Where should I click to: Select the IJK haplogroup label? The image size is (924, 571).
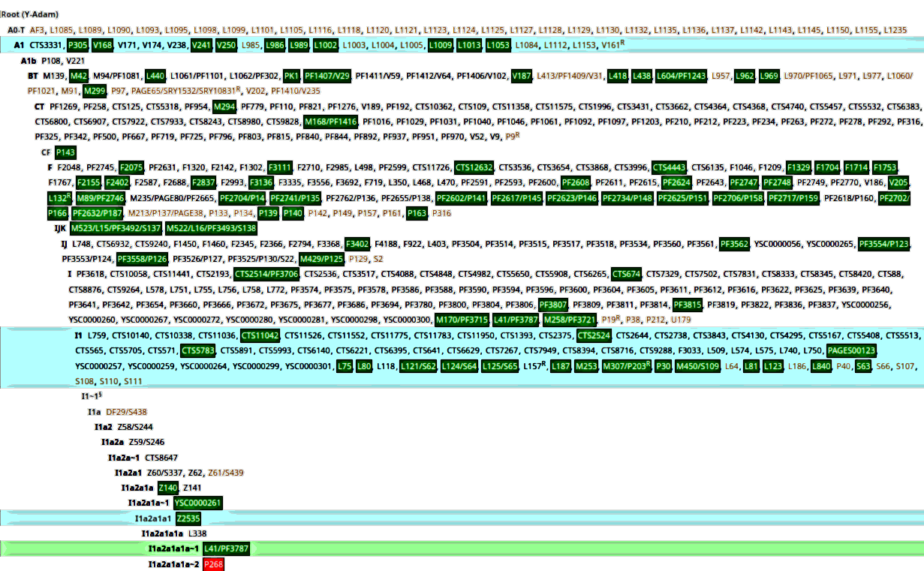point(61,228)
